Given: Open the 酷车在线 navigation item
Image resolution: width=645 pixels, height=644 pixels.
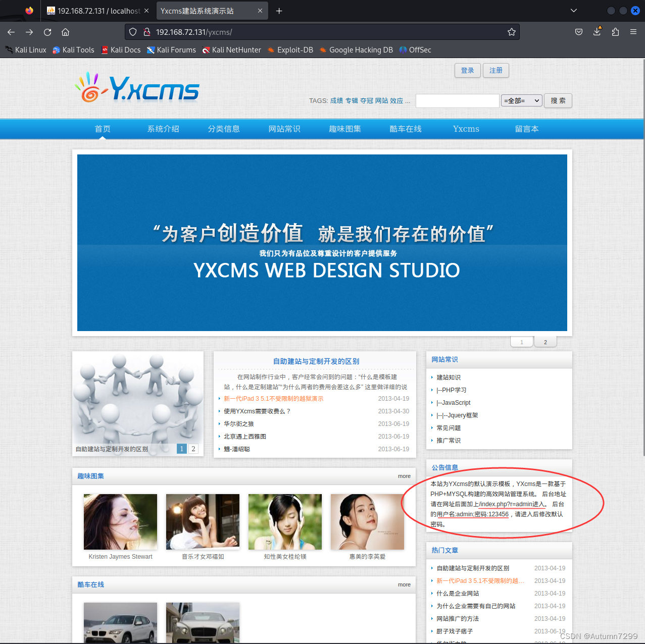Looking at the screenshot, I should tap(406, 129).
